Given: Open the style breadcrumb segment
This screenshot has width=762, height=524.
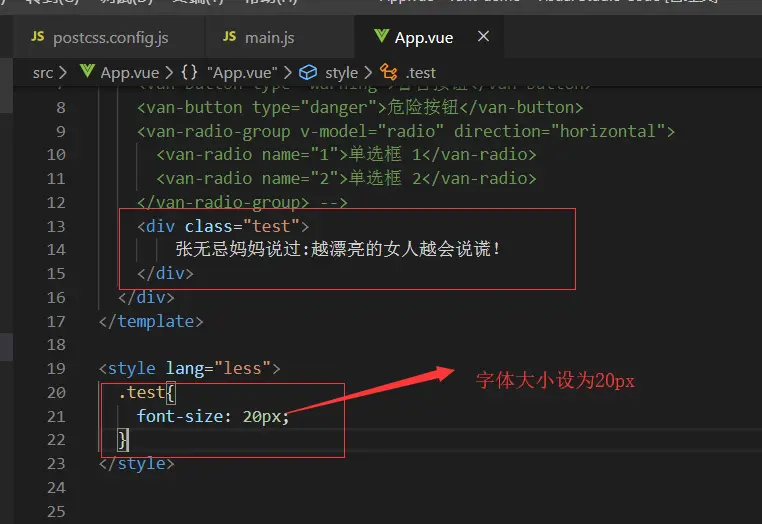Looking at the screenshot, I should coord(341,73).
